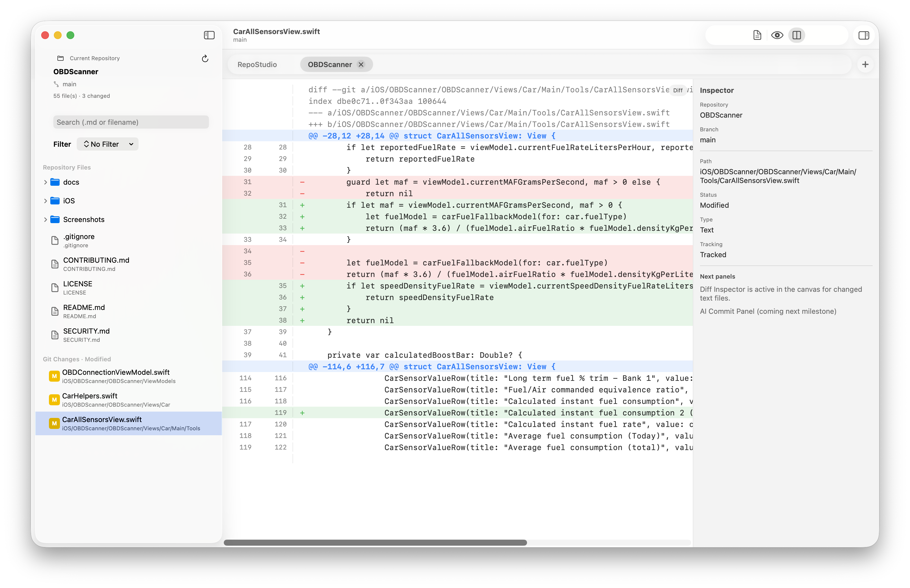Viewport: 910px width, 588px height.
Task: Click the added speedDensityFuelRate line
Action: tap(457, 286)
